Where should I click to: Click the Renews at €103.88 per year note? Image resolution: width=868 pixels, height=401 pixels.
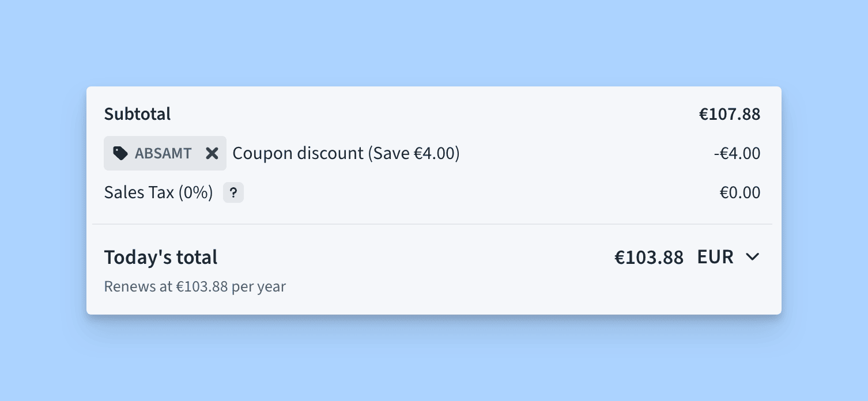pos(195,286)
